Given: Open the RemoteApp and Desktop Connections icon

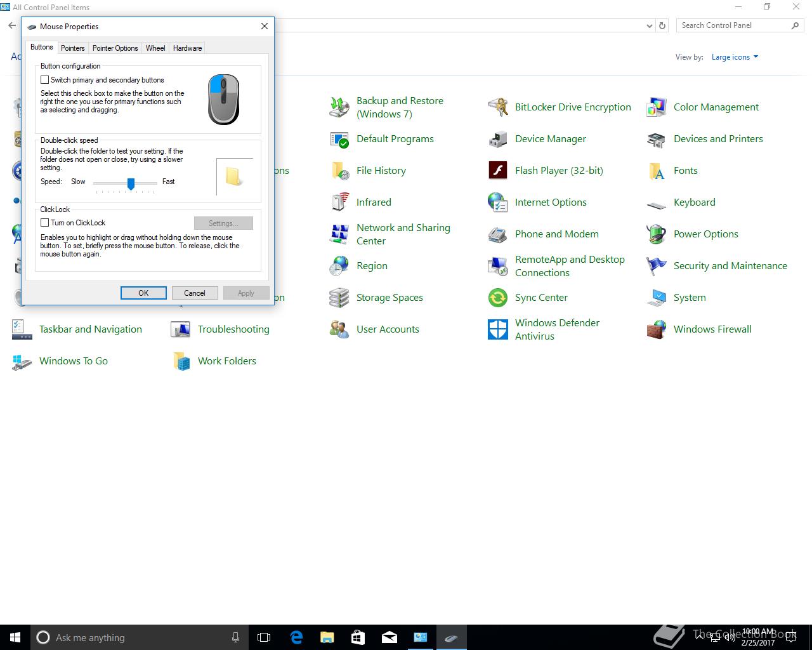Looking at the screenshot, I should point(498,266).
